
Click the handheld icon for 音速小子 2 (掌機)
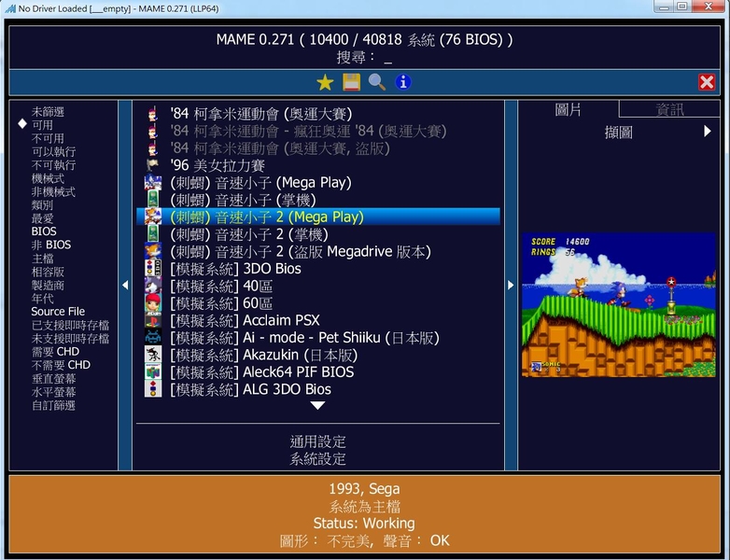pyautogui.click(x=153, y=234)
